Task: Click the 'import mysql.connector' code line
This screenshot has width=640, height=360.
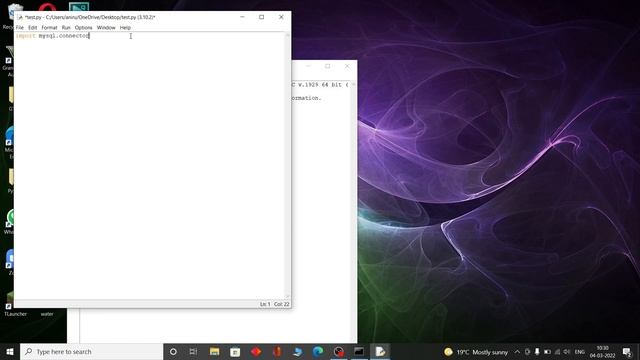Action: 53,36
